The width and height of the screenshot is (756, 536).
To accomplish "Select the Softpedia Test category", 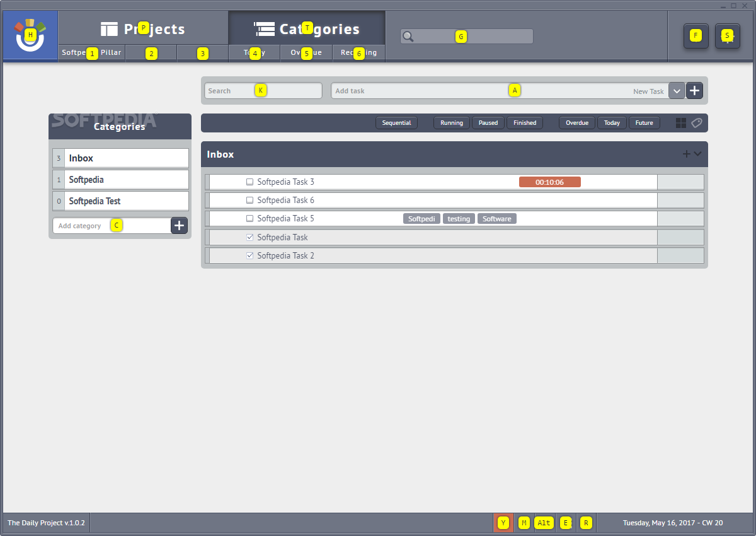I will click(x=121, y=201).
